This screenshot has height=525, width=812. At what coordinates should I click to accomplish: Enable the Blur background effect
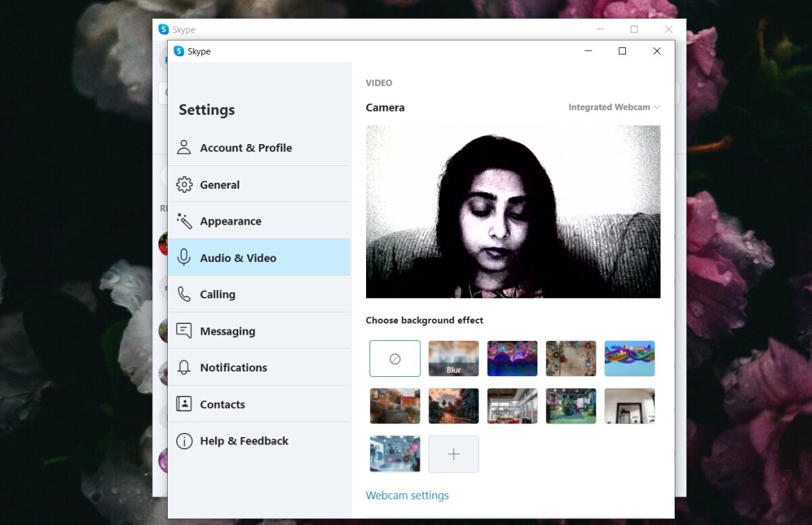point(453,359)
